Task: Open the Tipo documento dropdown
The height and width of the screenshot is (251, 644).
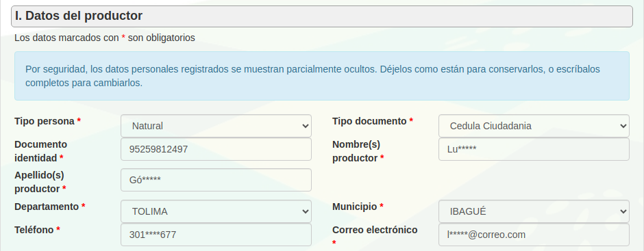Action: coord(534,126)
